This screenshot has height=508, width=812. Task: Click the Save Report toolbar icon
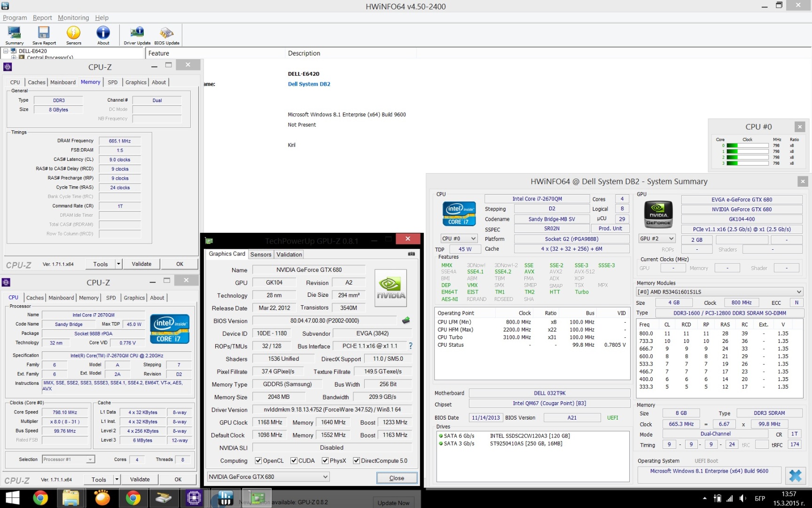(x=44, y=36)
